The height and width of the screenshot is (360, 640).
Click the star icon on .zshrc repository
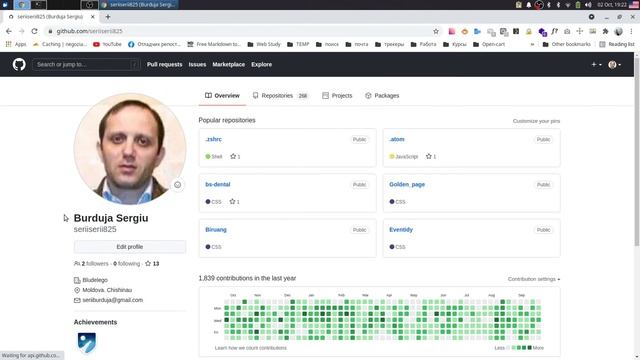[x=233, y=156]
